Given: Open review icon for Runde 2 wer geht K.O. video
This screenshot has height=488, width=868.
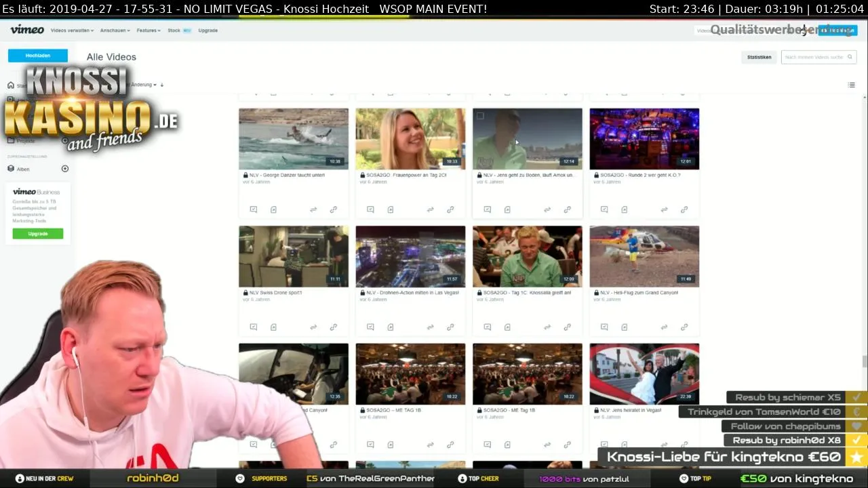Looking at the screenshot, I should pyautogui.click(x=604, y=209).
